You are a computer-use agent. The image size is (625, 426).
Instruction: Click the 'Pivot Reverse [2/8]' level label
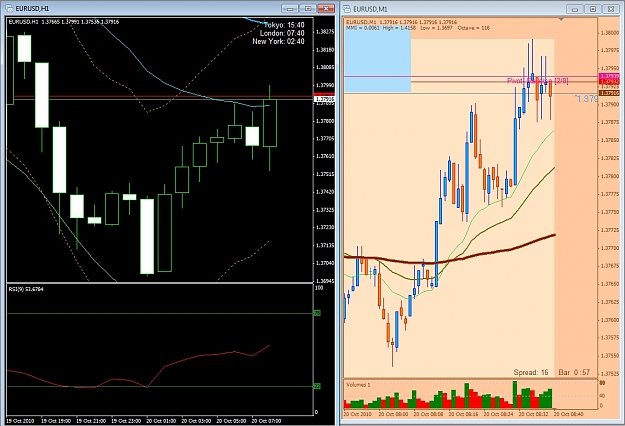coord(537,81)
